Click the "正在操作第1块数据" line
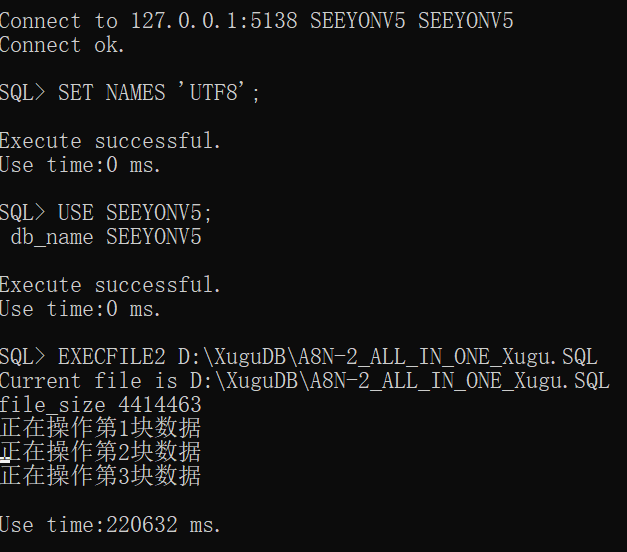 click(100, 429)
